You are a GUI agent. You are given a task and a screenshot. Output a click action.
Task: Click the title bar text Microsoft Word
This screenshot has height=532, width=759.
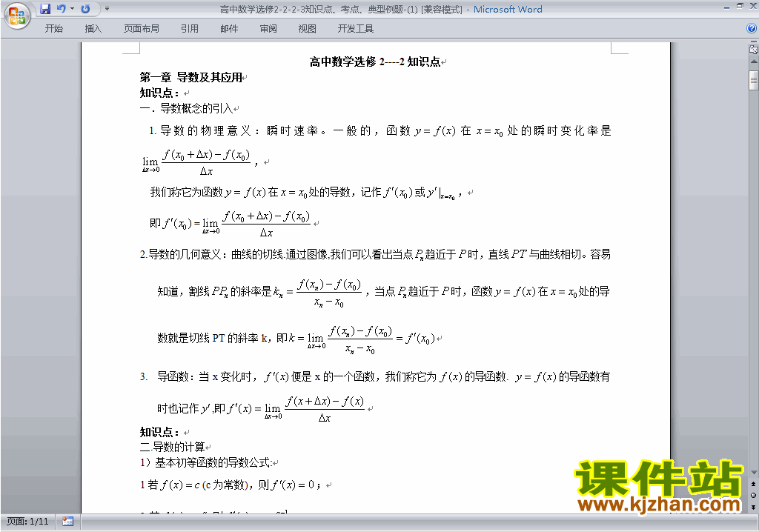pos(507,9)
